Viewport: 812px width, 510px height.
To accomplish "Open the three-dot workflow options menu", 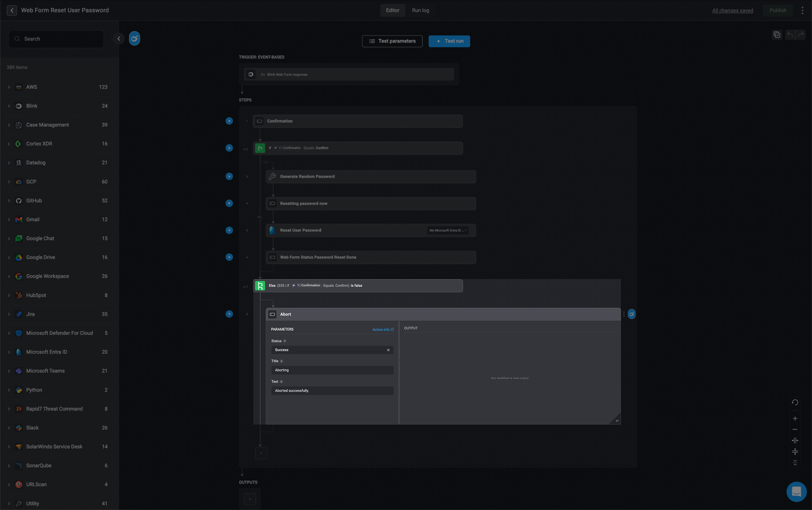I will pyautogui.click(x=802, y=10).
